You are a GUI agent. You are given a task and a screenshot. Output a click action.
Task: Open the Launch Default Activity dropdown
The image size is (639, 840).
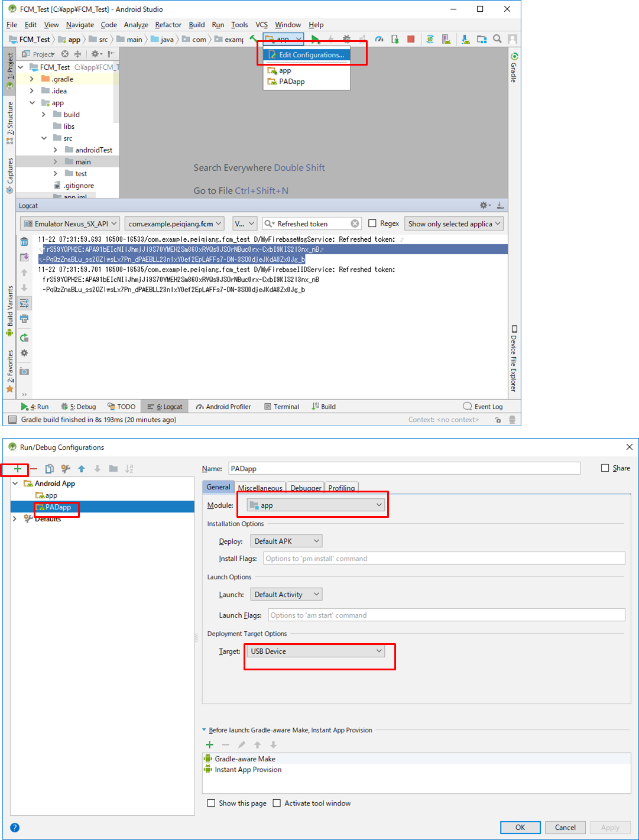[x=286, y=595]
